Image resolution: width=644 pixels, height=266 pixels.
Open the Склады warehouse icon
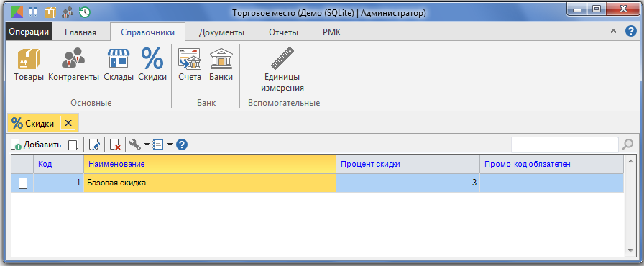pyautogui.click(x=119, y=58)
